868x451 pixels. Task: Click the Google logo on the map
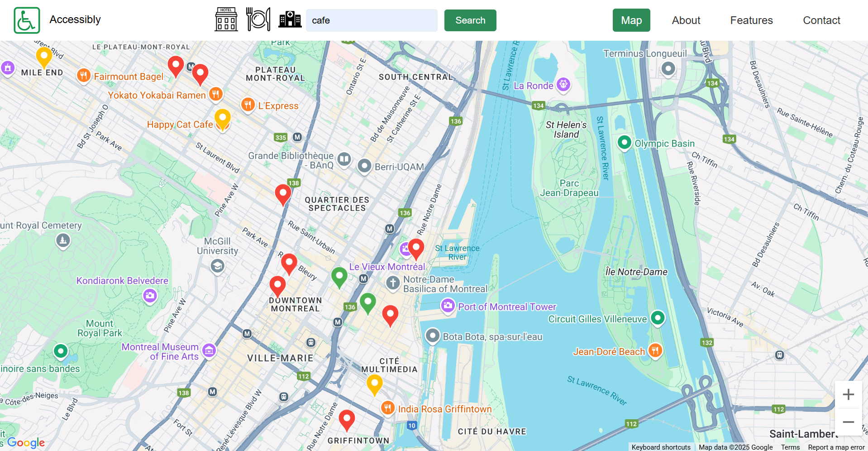[x=26, y=442]
